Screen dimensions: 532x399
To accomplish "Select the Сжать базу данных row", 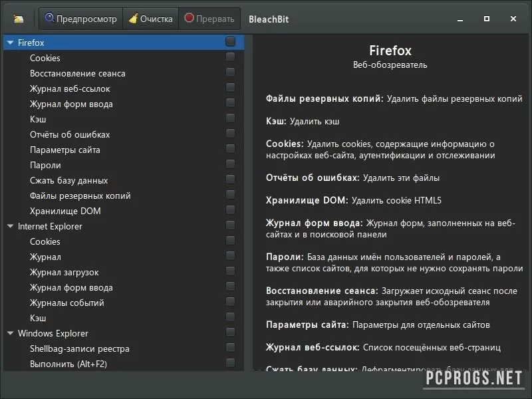I will tap(124, 180).
